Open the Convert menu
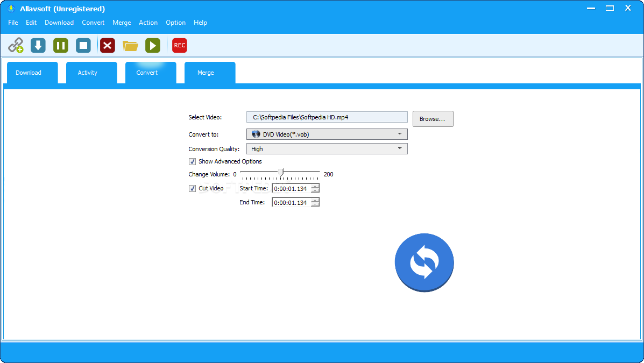Screen dimensions: 644x363 tap(93, 23)
